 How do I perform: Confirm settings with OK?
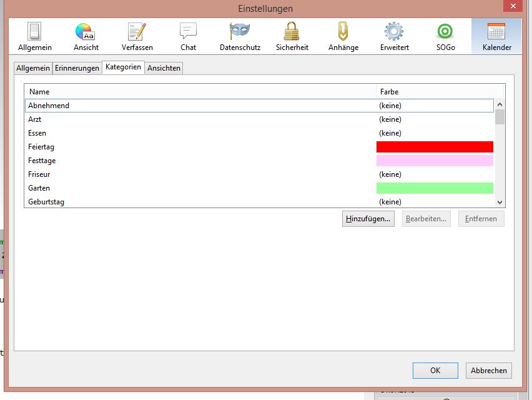pyautogui.click(x=435, y=371)
